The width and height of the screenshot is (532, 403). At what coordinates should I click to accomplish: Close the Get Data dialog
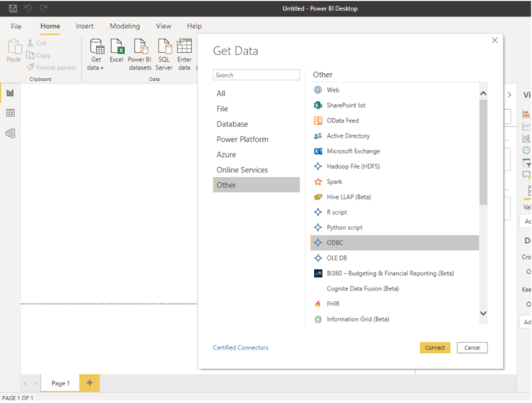coord(494,40)
